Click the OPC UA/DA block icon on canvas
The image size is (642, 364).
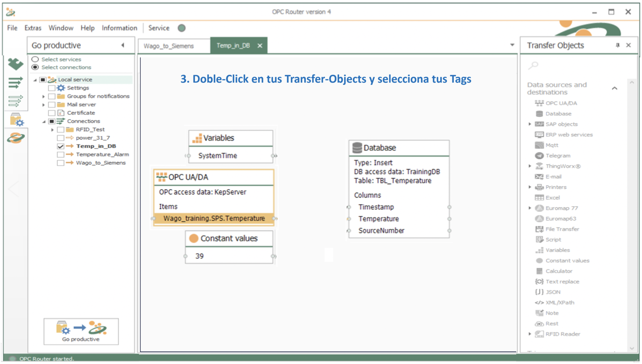coord(161,177)
